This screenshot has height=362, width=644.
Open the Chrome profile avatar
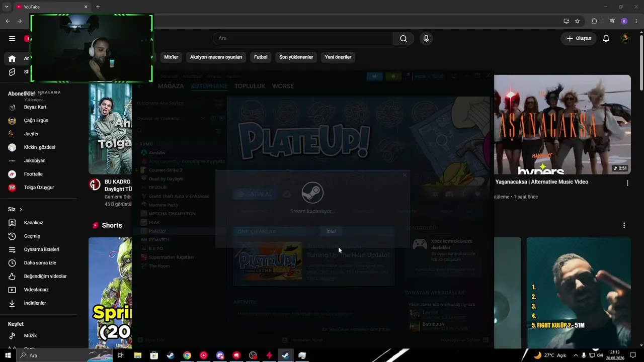tap(624, 21)
